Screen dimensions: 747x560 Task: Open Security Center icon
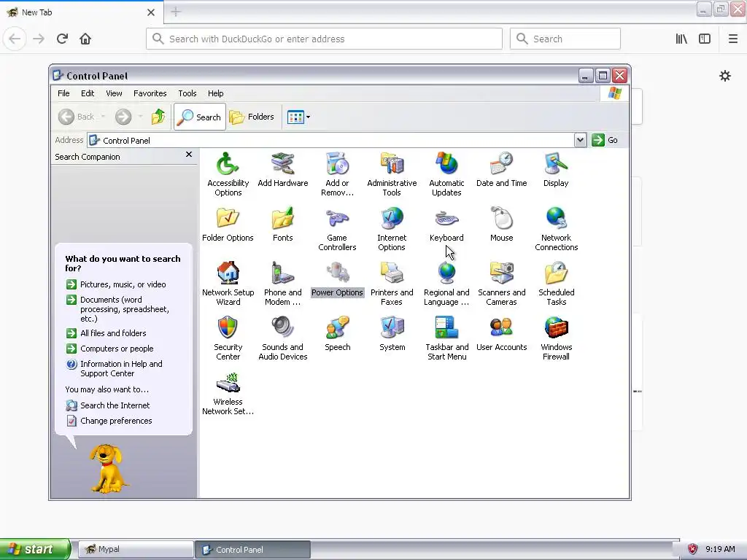[x=228, y=338]
